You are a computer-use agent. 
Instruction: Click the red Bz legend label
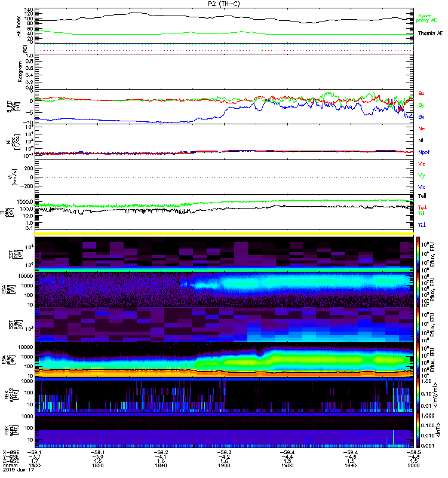click(421, 93)
